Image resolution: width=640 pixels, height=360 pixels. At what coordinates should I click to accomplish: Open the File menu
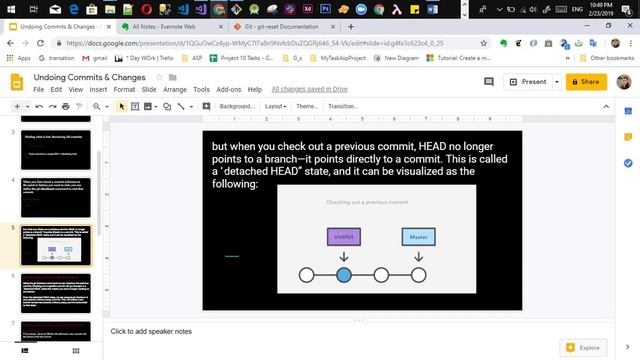click(39, 89)
